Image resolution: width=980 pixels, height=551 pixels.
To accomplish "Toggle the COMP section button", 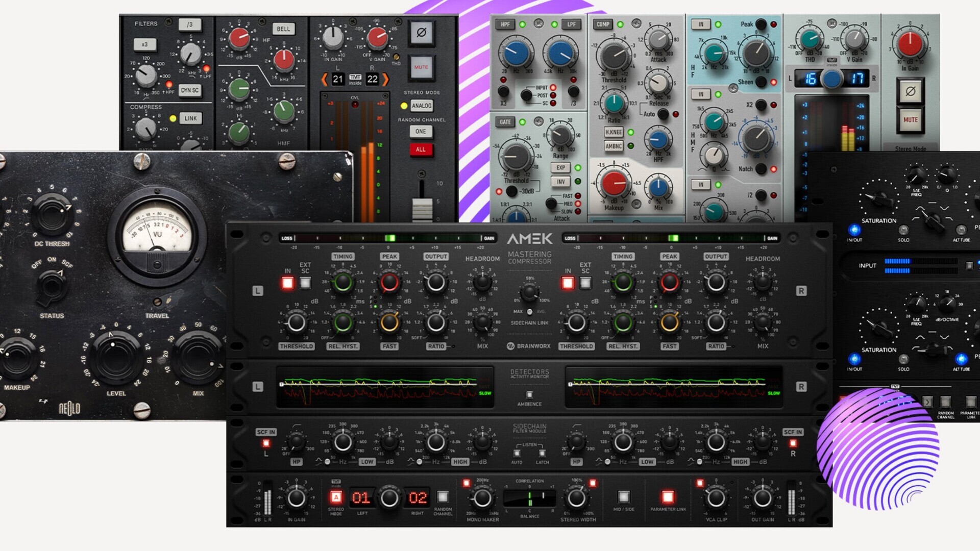I will (x=603, y=24).
